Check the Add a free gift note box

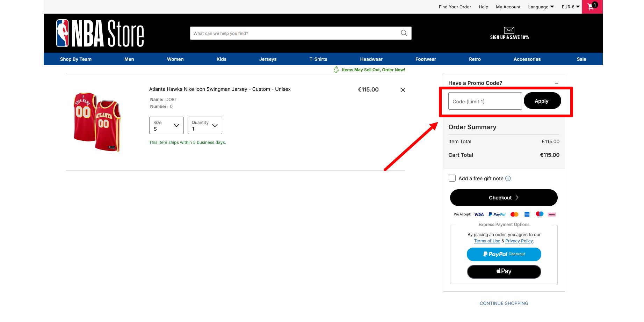[452, 178]
